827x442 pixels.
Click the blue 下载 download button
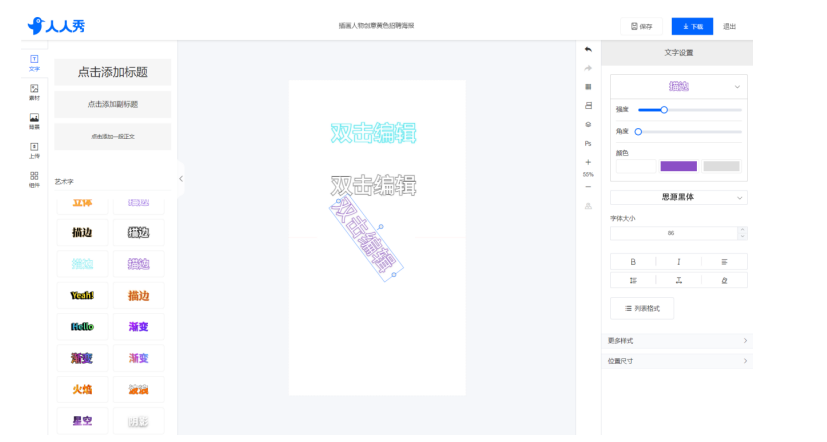click(x=692, y=26)
